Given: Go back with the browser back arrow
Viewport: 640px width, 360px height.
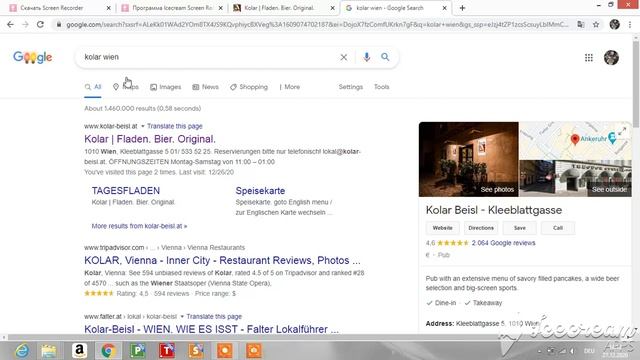Looking at the screenshot, I should pyautogui.click(x=10, y=24).
